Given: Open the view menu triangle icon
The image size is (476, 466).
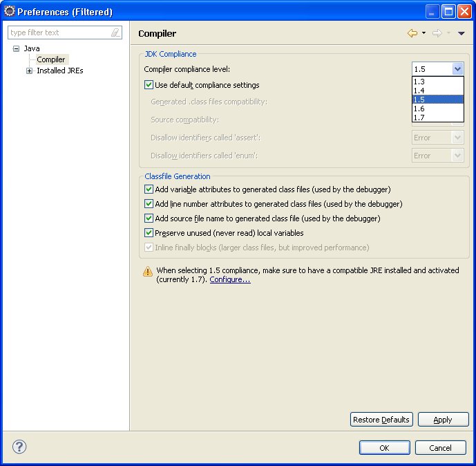Looking at the screenshot, I should pos(461,33).
